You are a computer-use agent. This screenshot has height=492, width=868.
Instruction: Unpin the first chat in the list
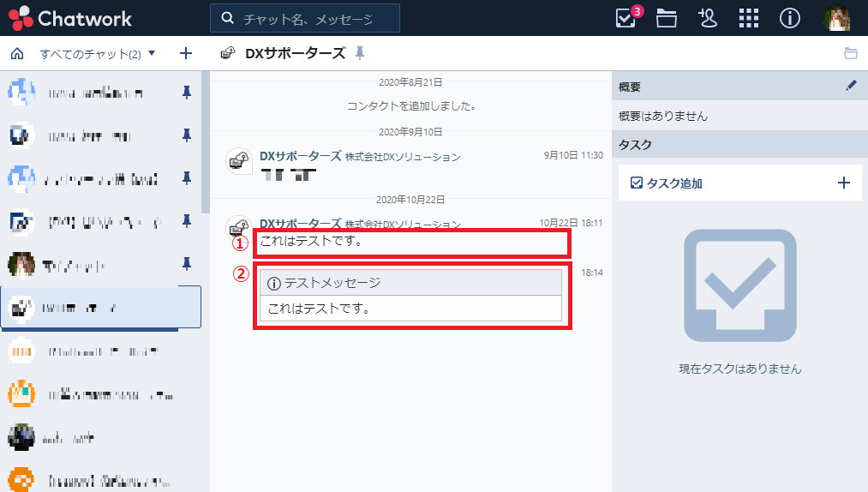(x=187, y=93)
